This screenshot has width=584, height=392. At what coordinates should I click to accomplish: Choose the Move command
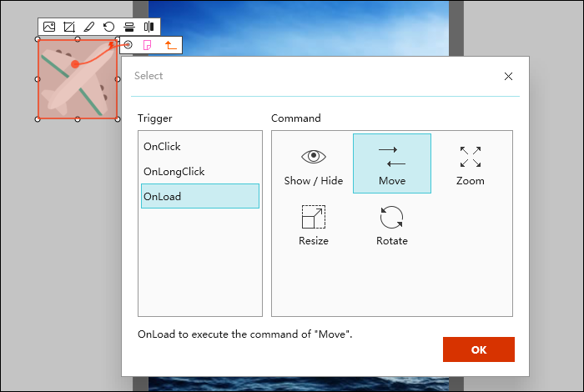click(392, 163)
